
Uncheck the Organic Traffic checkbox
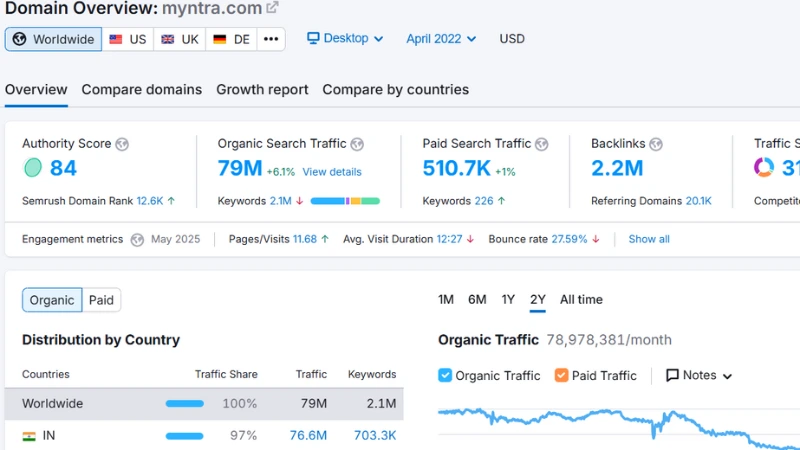pos(445,376)
